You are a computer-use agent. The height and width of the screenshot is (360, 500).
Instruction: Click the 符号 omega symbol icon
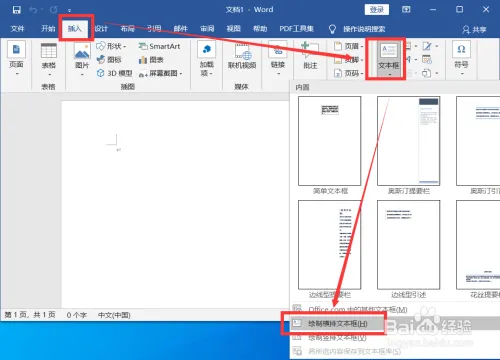click(x=461, y=49)
